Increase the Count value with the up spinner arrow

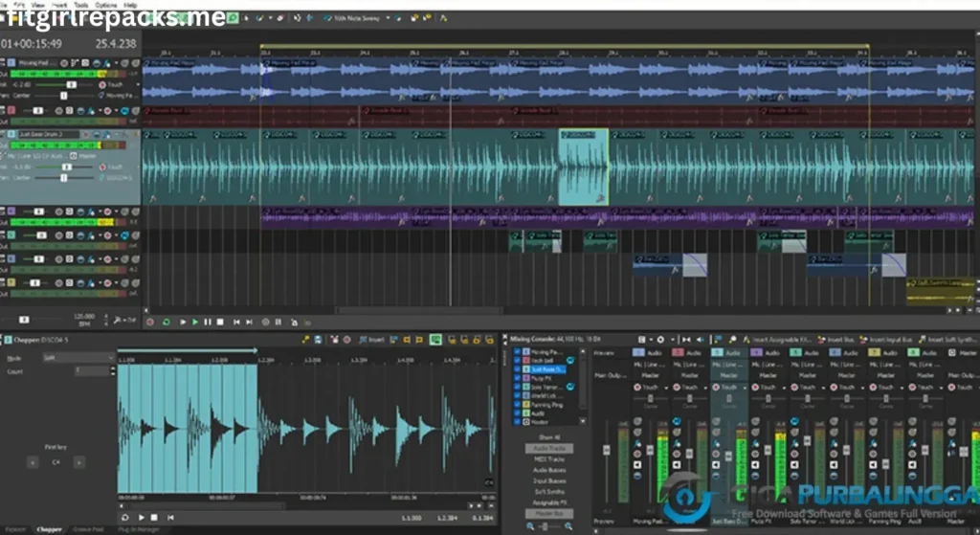(113, 368)
